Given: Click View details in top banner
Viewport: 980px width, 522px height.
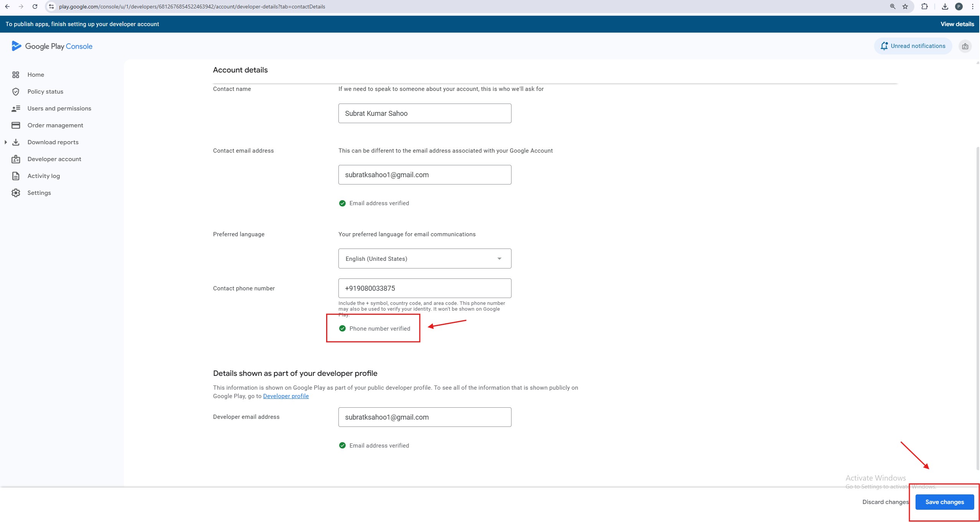Looking at the screenshot, I should click(x=957, y=24).
